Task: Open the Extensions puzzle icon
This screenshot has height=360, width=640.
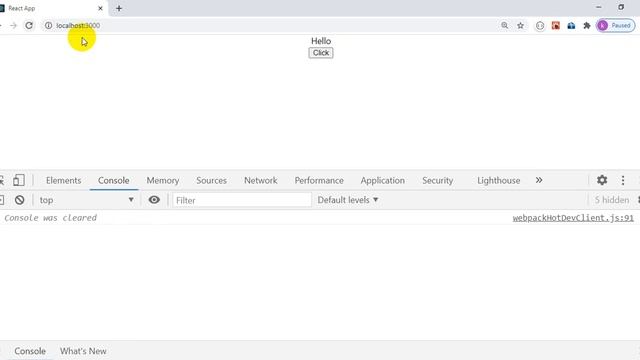Action: [x=587, y=25]
